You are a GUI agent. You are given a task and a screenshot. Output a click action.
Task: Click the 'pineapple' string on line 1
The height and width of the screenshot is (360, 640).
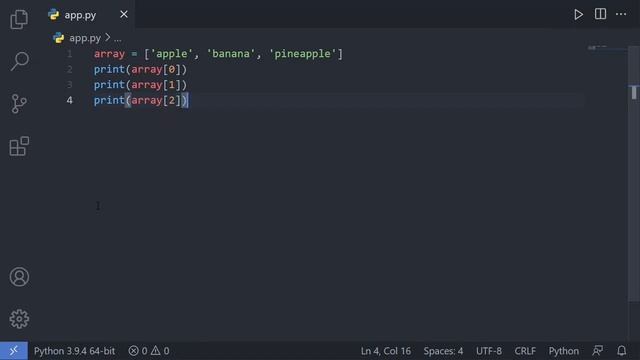point(302,54)
